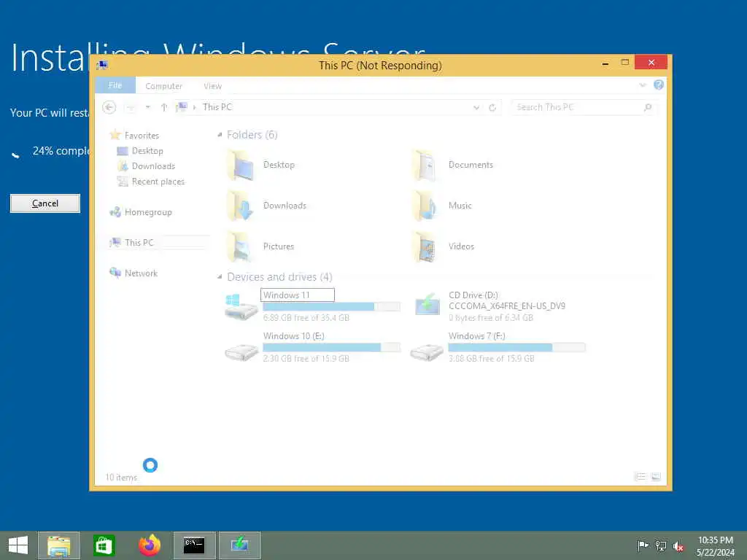
Task: Open File Explorer from the taskbar
Action: tap(58, 545)
